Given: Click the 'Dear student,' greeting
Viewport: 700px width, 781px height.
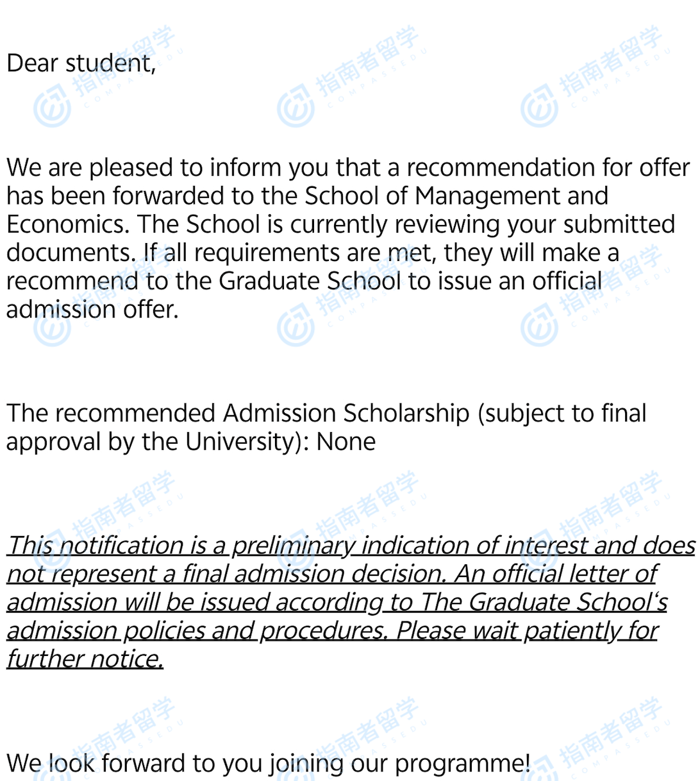Looking at the screenshot, I should click(81, 63).
